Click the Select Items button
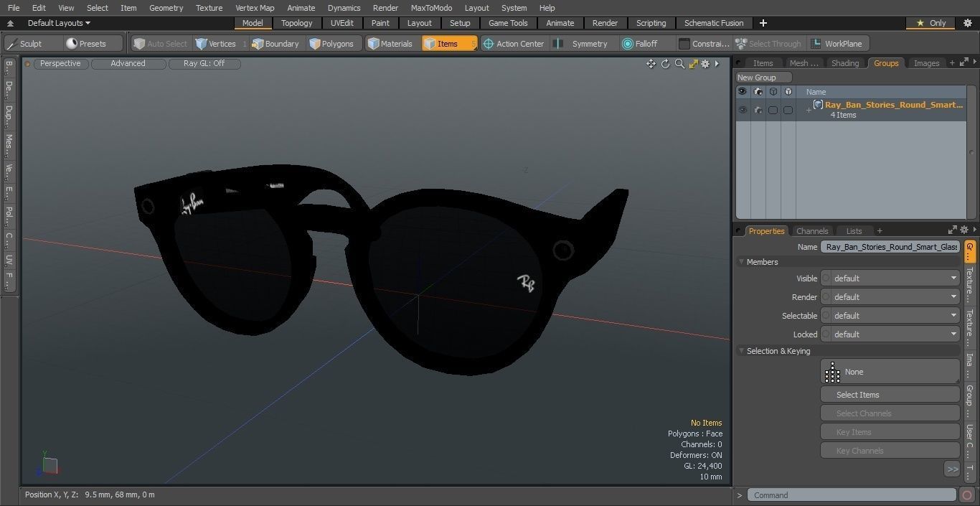The image size is (980, 506). click(x=890, y=395)
